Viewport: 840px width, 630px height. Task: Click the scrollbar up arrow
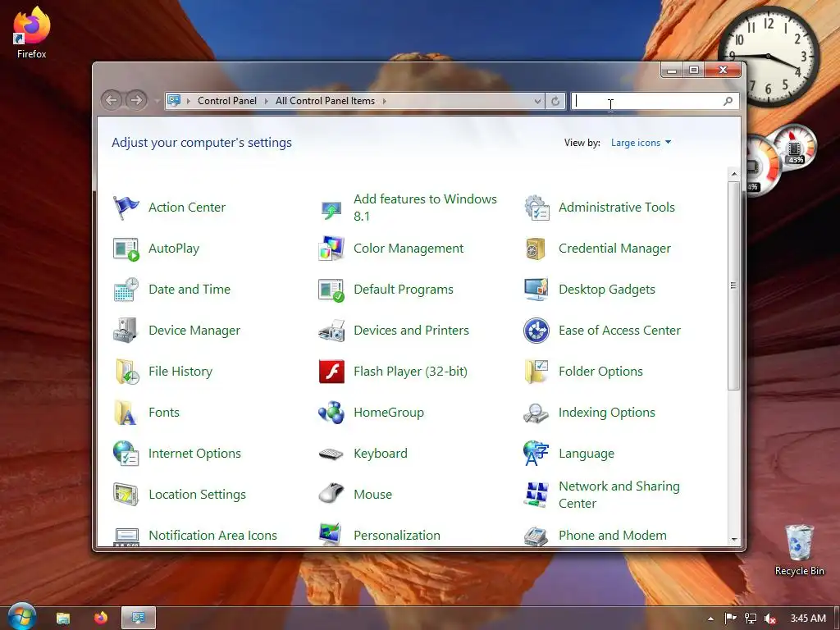click(x=734, y=174)
